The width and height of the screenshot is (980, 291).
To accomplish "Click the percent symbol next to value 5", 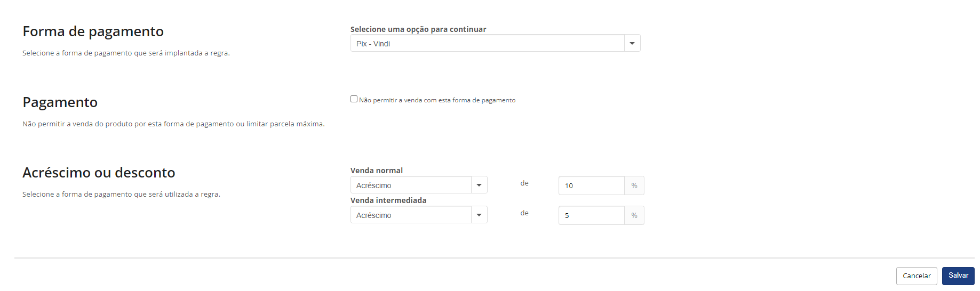I will 634,215.
